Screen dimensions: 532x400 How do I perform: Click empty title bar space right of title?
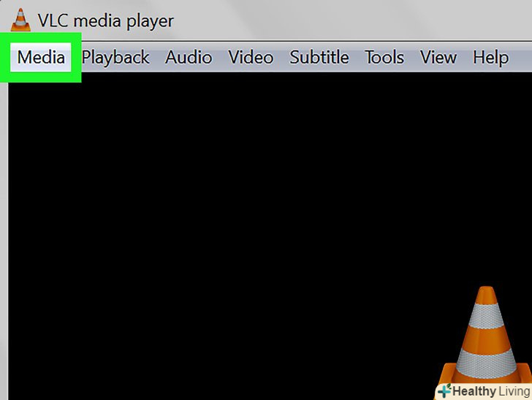coord(353,20)
